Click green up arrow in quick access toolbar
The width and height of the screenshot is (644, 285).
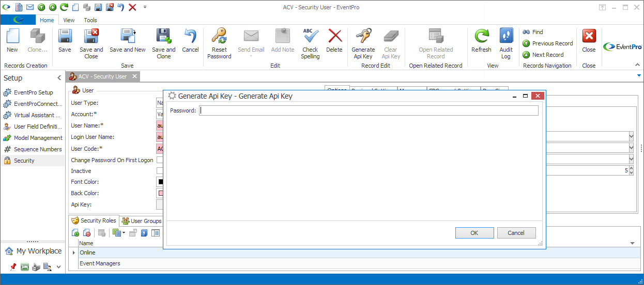41,7
